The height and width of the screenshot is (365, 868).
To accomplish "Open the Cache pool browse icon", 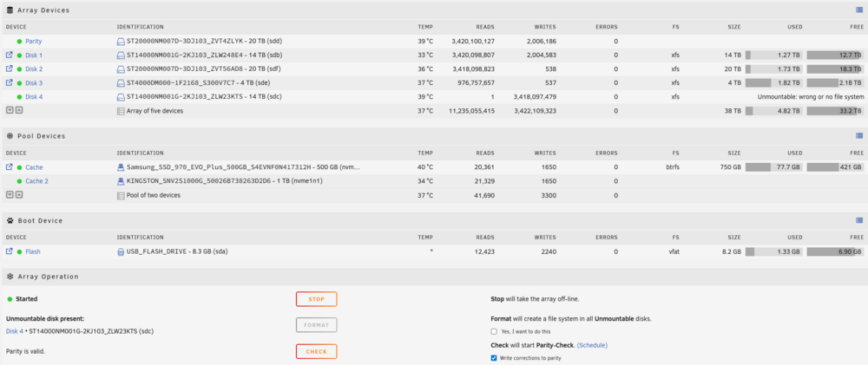I will pyautogui.click(x=9, y=167).
